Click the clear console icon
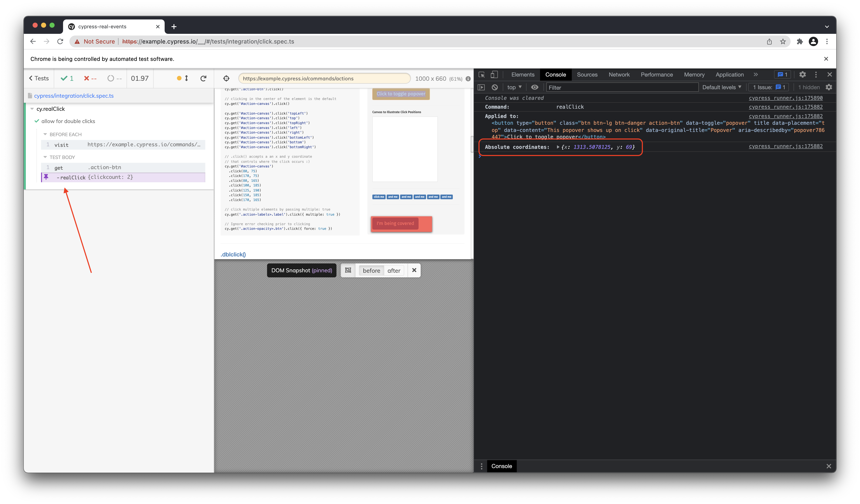 tap(495, 87)
